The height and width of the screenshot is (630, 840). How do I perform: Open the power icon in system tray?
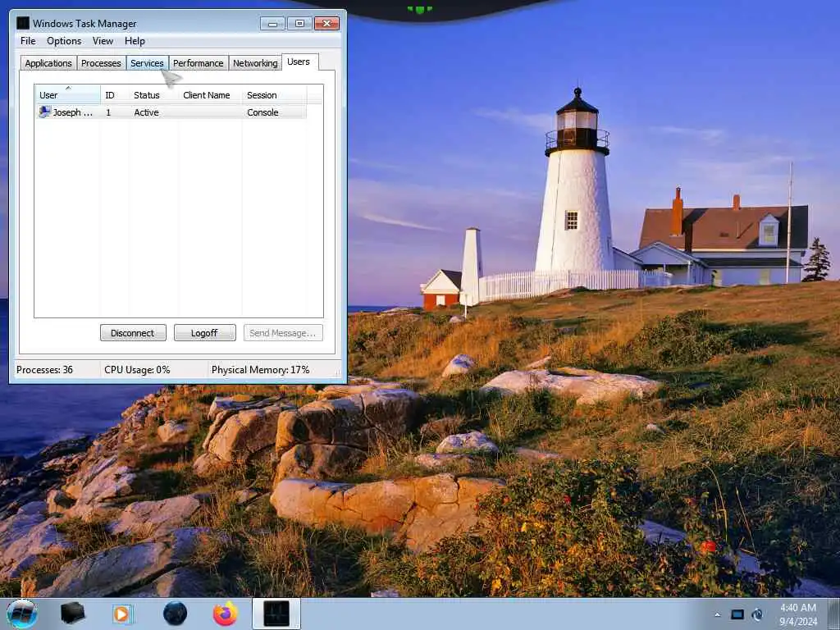[757, 614]
